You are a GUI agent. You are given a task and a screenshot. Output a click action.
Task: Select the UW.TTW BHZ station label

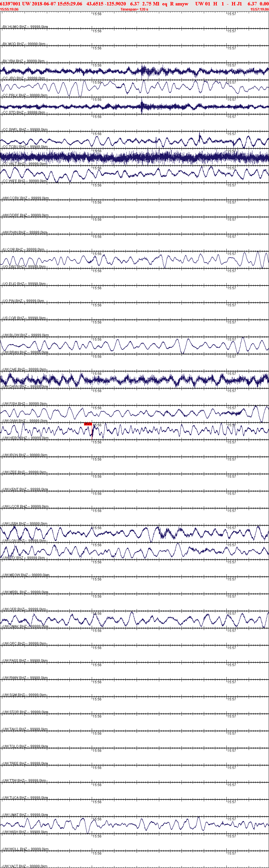(24, 781)
